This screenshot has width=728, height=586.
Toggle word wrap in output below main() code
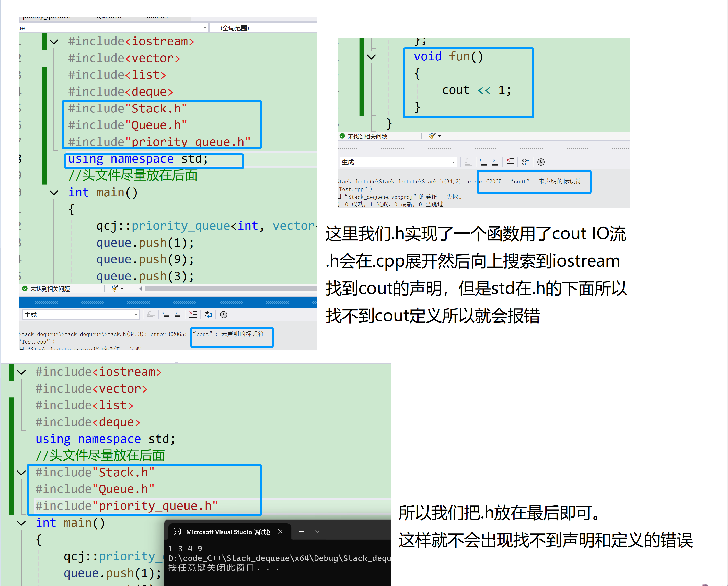208,314
